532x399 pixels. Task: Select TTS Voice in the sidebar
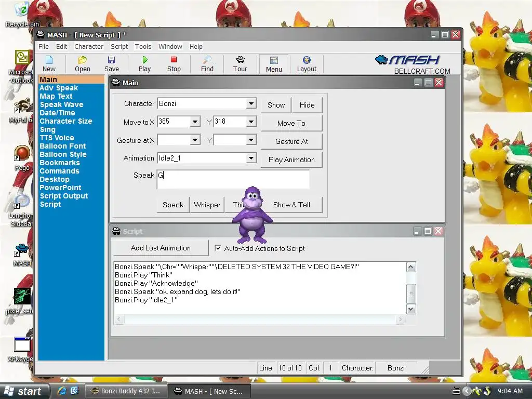click(x=57, y=138)
